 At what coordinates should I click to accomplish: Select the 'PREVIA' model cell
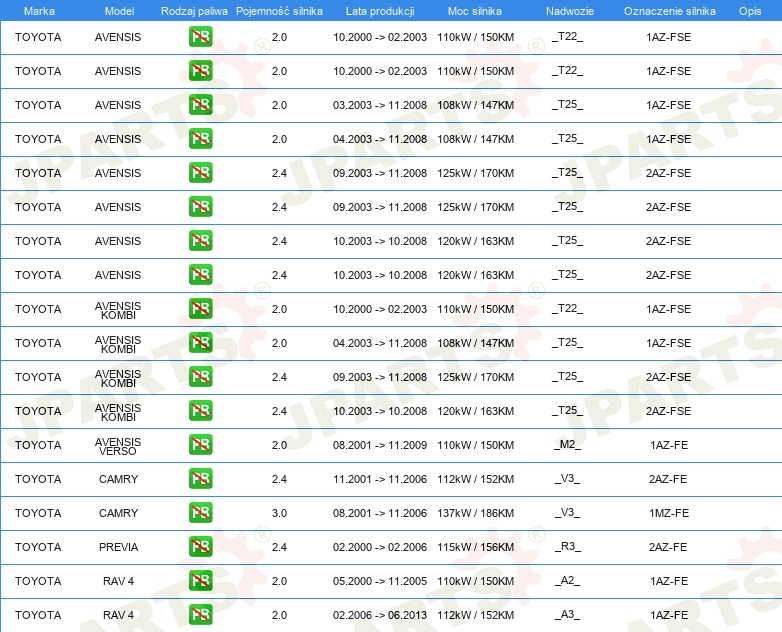click(x=118, y=547)
